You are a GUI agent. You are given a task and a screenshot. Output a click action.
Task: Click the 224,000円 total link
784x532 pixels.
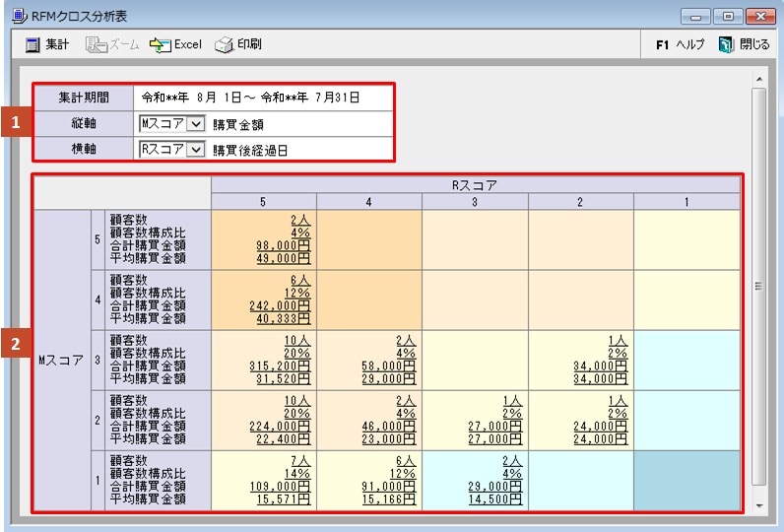[280, 426]
